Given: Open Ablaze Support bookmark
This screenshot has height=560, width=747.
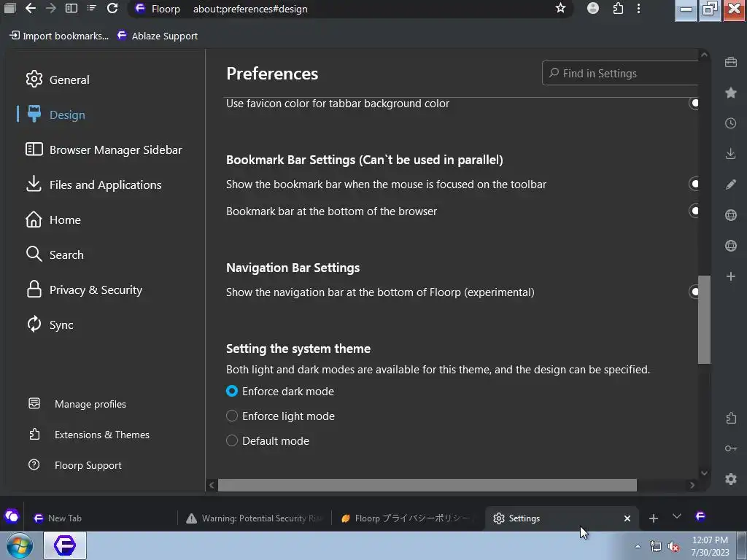Looking at the screenshot, I should click(x=158, y=36).
